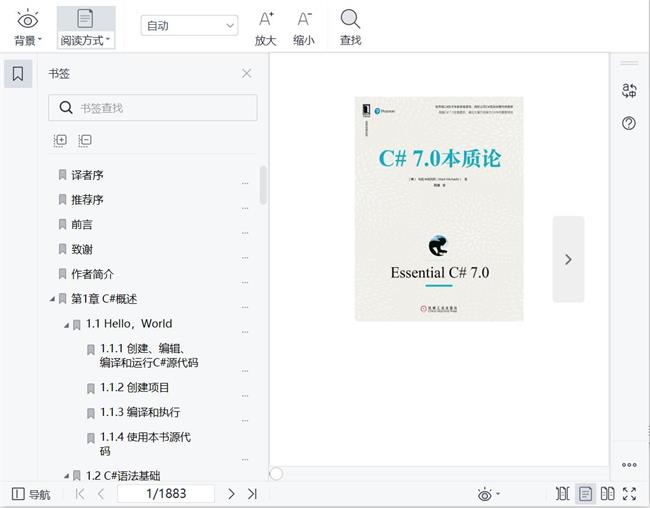Viewport: 650px width, 508px height.
Task: Open the 译者序 bookmark
Action: click(x=87, y=175)
